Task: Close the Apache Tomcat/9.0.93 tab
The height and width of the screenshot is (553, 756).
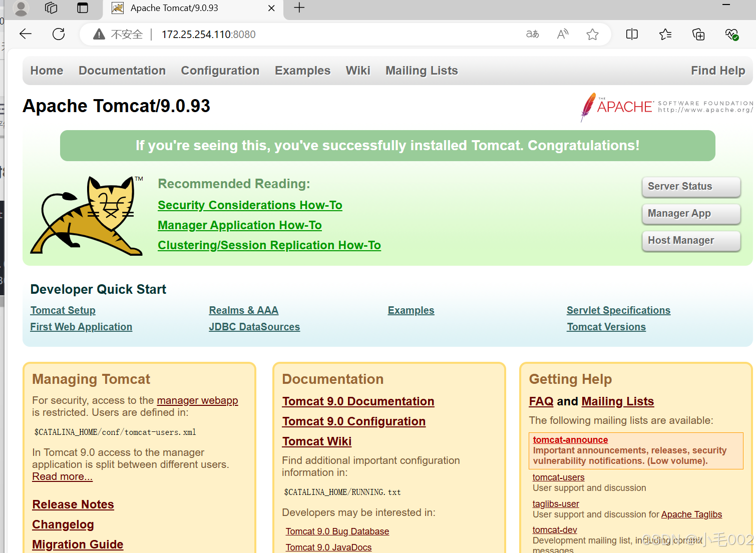Action: click(271, 8)
